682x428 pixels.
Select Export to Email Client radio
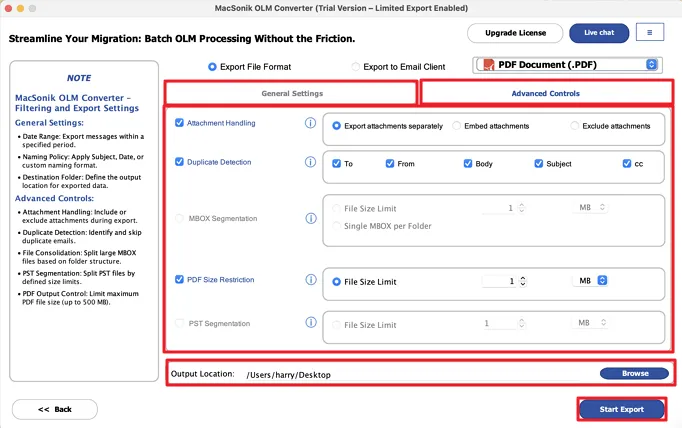click(355, 67)
